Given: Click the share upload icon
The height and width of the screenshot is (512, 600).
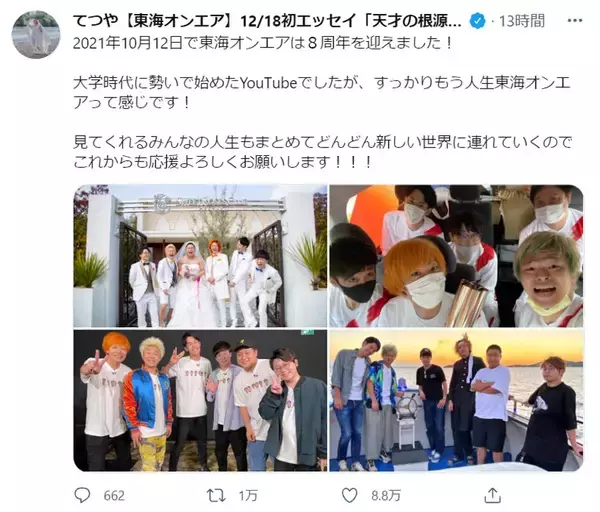Looking at the screenshot, I should 492,495.
